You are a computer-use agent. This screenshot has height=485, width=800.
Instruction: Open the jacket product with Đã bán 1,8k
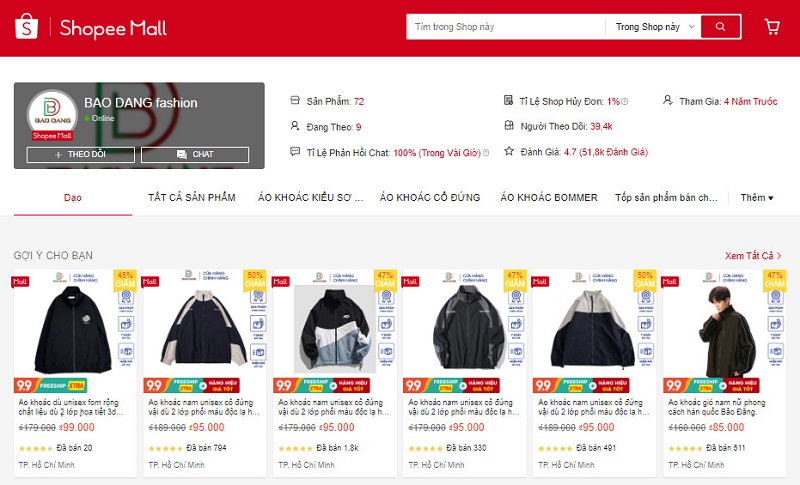[335, 373]
